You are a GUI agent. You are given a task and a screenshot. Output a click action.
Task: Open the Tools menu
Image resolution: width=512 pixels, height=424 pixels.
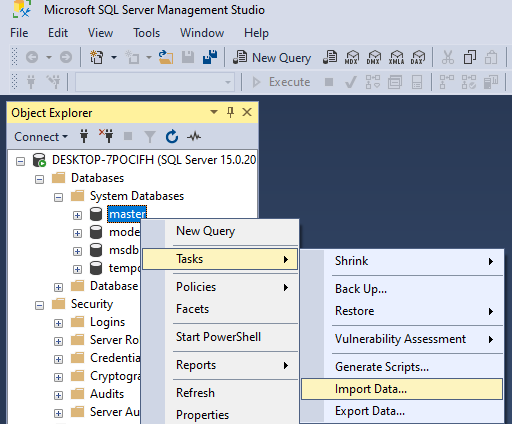coord(147,33)
